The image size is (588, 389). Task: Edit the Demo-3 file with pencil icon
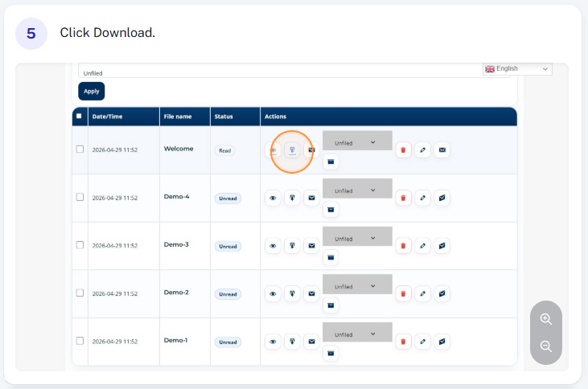422,246
